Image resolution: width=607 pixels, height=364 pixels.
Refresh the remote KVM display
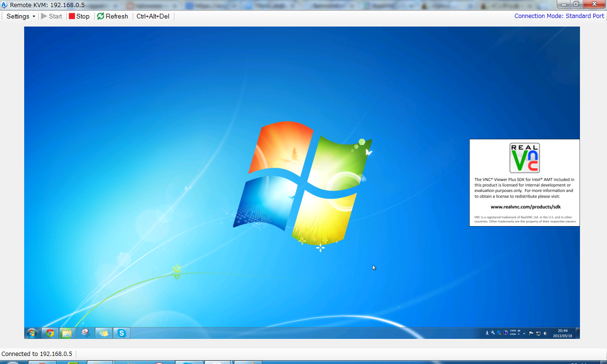click(113, 16)
